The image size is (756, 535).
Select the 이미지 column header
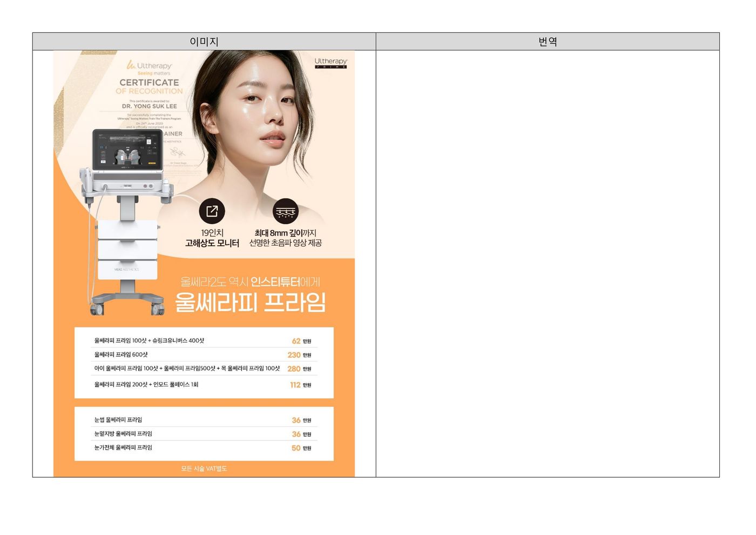[204, 42]
